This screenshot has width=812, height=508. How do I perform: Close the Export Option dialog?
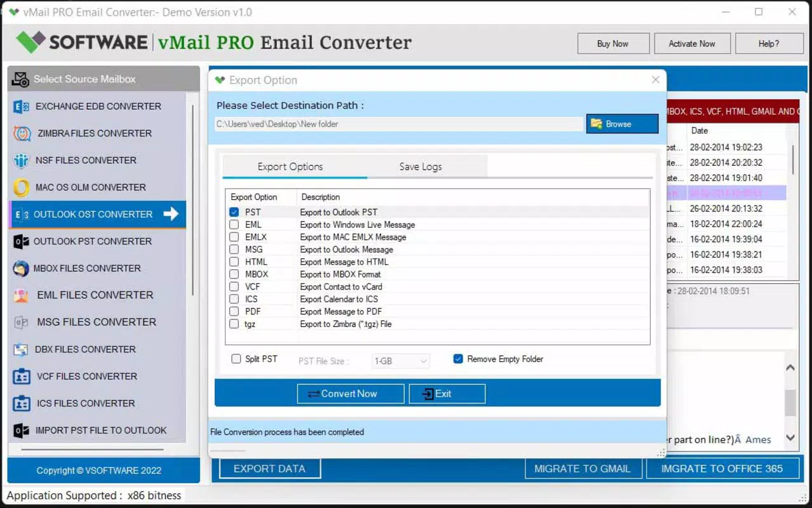click(x=656, y=79)
